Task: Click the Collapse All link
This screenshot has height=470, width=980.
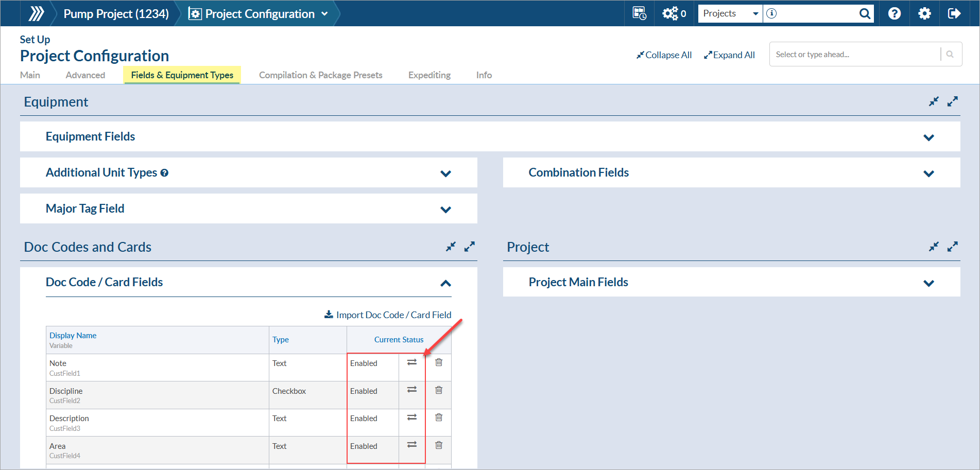Action: [664, 55]
